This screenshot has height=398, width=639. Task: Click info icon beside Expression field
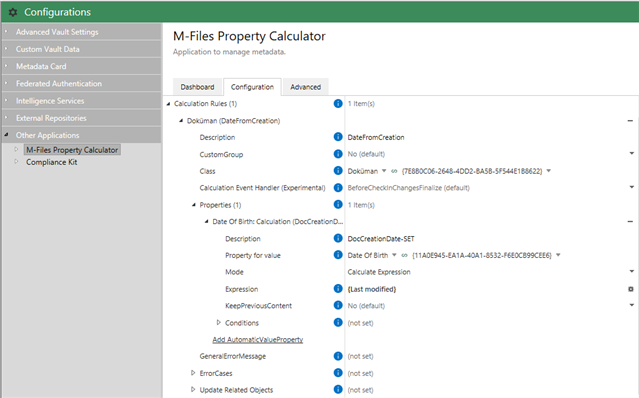click(338, 289)
